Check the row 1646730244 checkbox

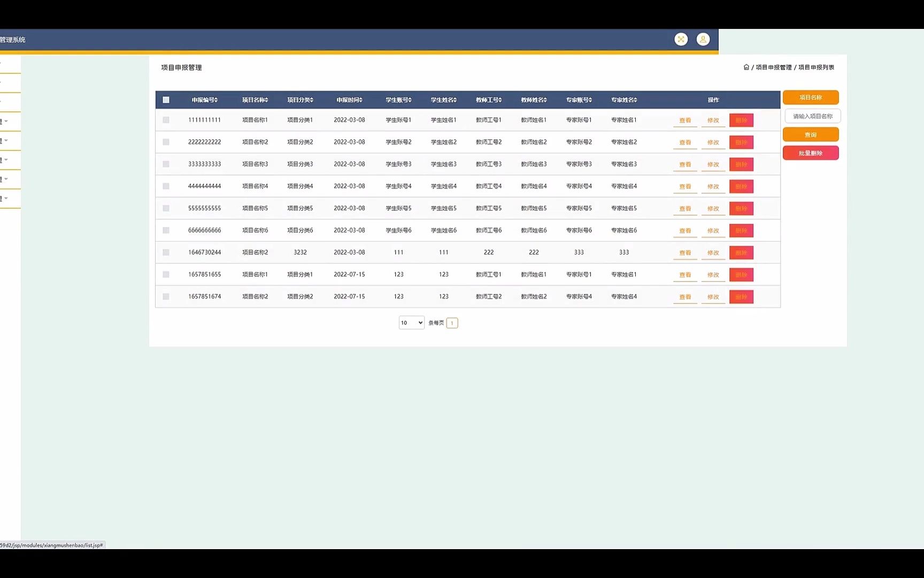click(x=166, y=252)
